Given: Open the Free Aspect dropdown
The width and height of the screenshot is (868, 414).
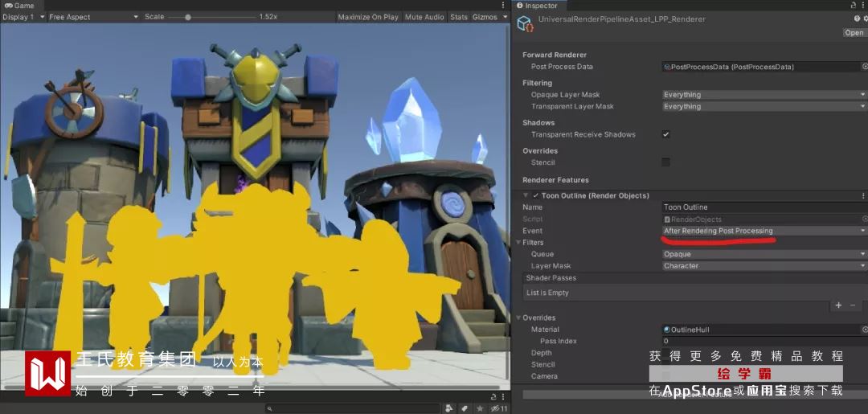Looking at the screenshot, I should (93, 17).
